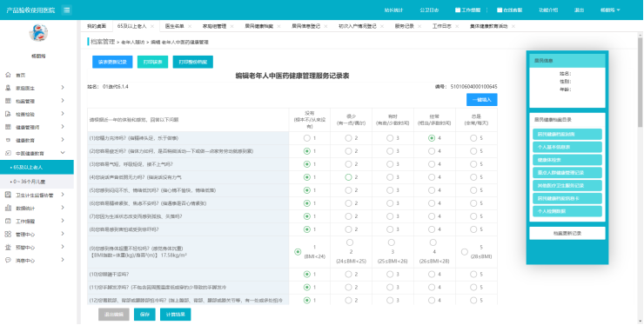Expand the 消息中心 sidebar menu arrow
Screen dimensions: 644x325
(63, 260)
